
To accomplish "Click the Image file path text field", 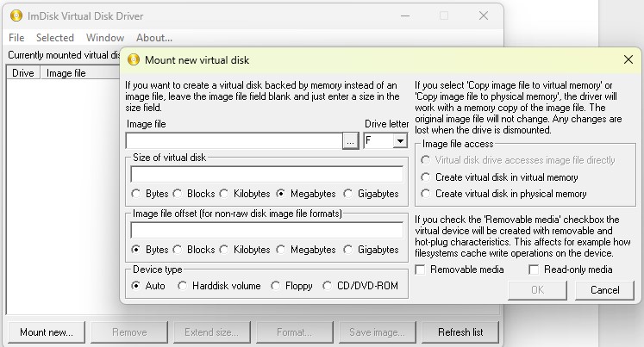I will 233,140.
